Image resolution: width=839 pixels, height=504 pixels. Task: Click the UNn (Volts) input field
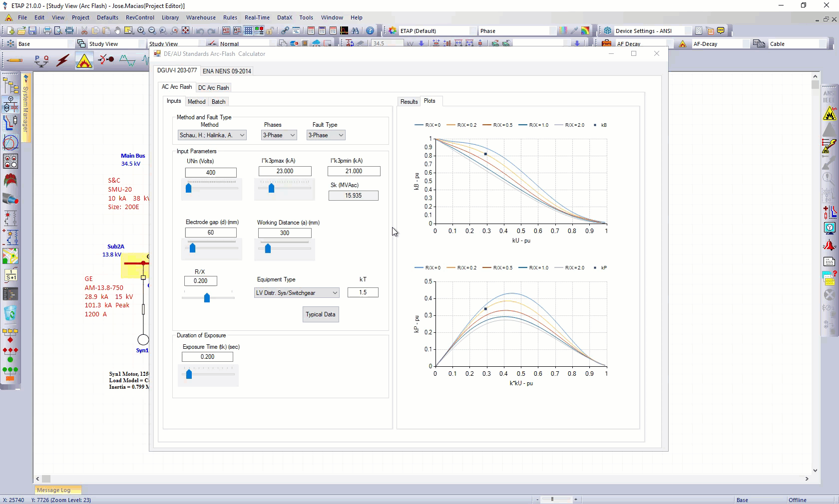click(211, 173)
